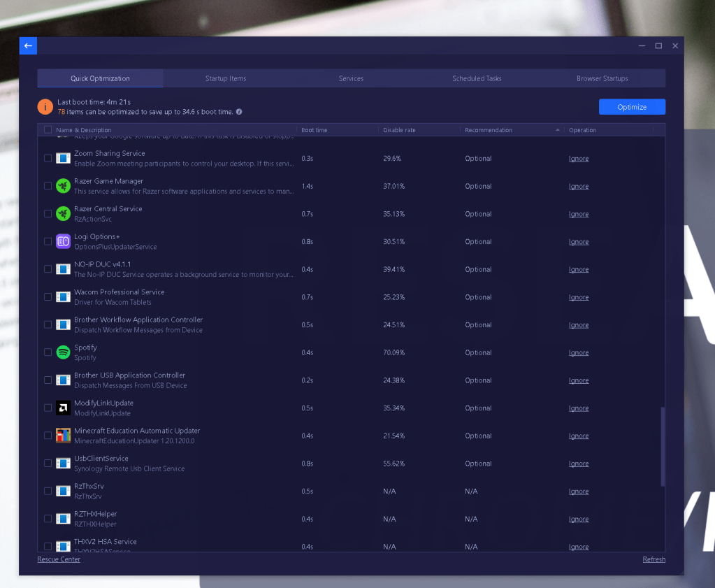This screenshot has height=588, width=715.
Task: Click the RzThxSrv icon
Action: [63, 492]
